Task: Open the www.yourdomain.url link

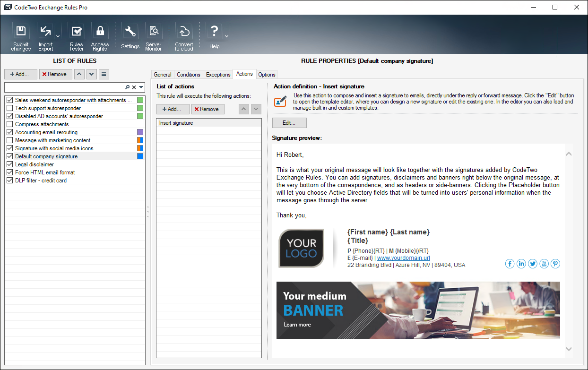Action: coord(404,258)
